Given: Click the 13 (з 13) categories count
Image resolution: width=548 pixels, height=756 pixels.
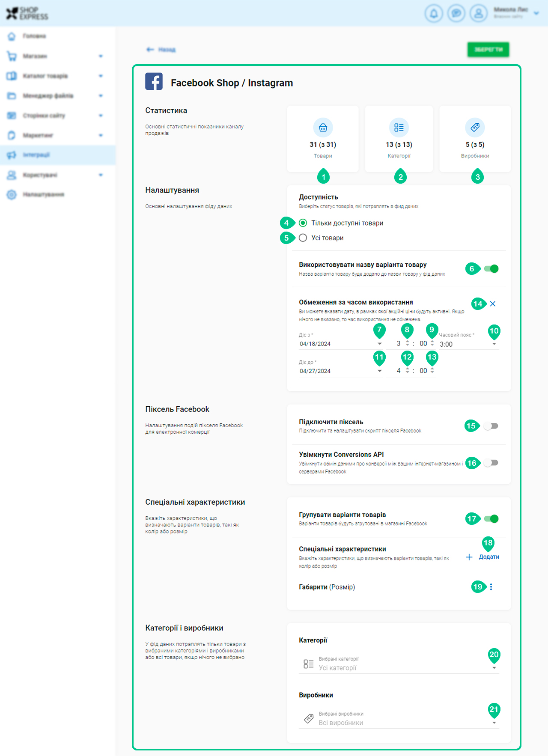Looking at the screenshot, I should point(399,145).
